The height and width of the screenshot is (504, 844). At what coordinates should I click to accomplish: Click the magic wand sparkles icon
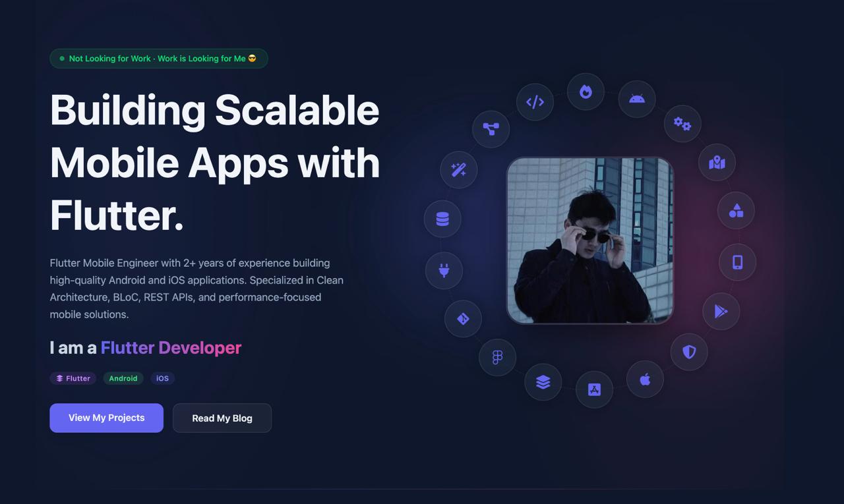(x=459, y=169)
